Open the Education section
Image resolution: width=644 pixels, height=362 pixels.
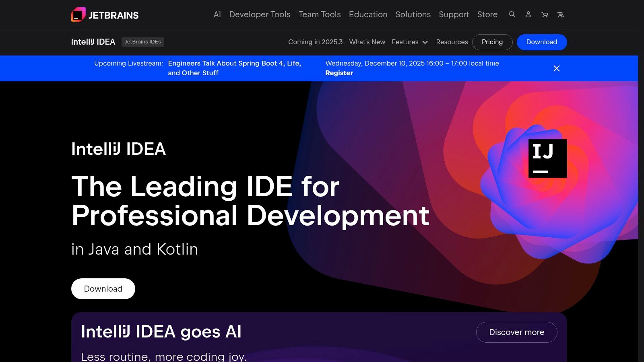tap(368, 14)
